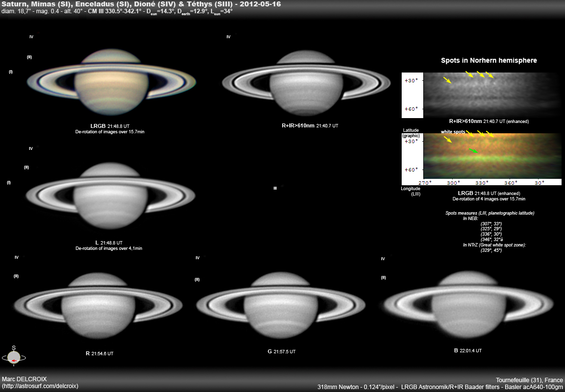Click 'LRGB 21:48.8 UT (enhanced)' map caption
This screenshot has width=565, height=392.
(489, 193)
